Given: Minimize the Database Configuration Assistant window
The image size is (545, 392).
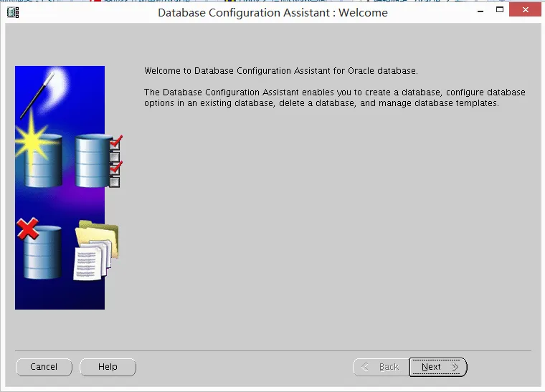Looking at the screenshot, I should click(x=480, y=11).
